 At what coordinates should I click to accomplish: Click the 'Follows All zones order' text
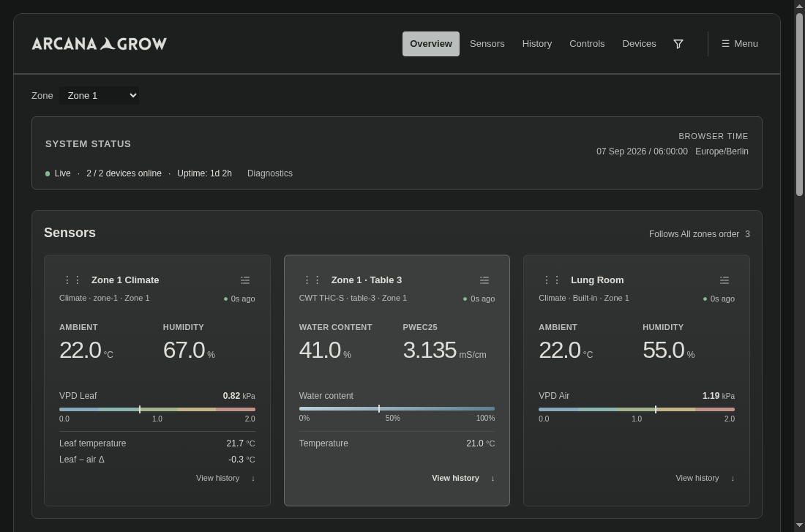[694, 234]
